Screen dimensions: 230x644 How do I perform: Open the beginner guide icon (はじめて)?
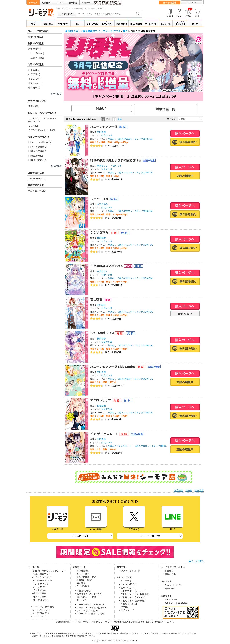coord(170,13)
